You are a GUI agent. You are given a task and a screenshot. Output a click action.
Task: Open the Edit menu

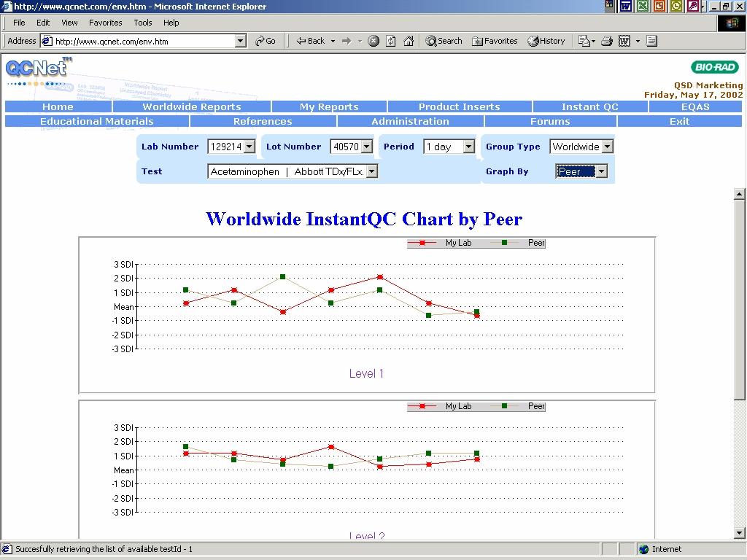tap(43, 23)
